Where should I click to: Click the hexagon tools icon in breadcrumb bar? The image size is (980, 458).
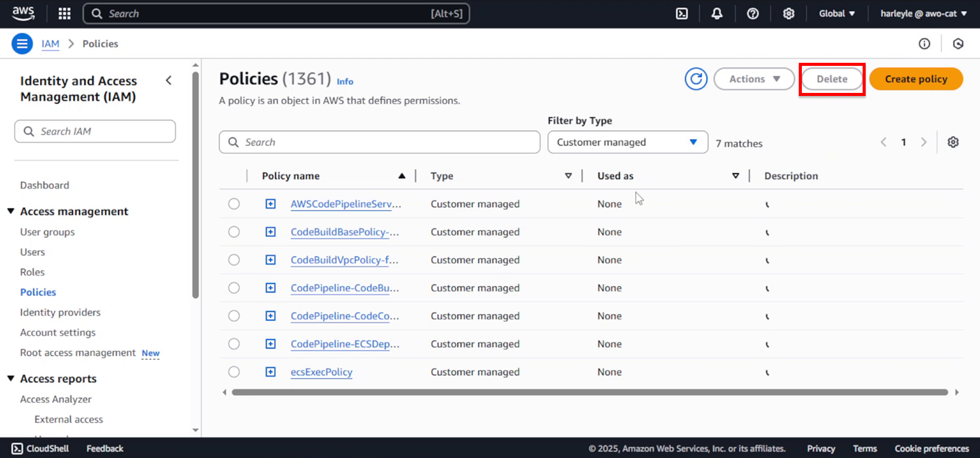click(958, 44)
